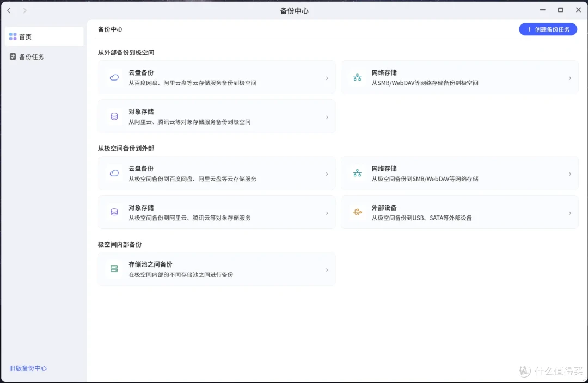Click the 首页 grid icon in sidebar
The height and width of the screenshot is (383, 588).
[x=13, y=36]
